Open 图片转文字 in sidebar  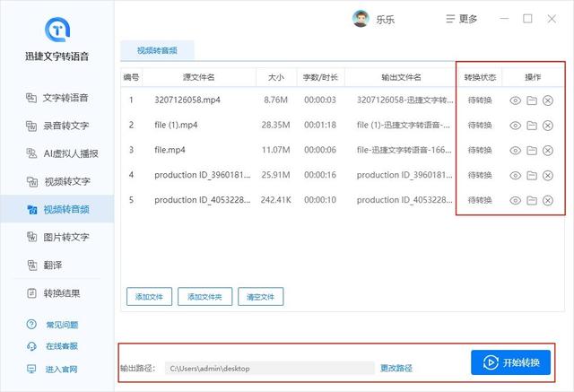(x=57, y=237)
